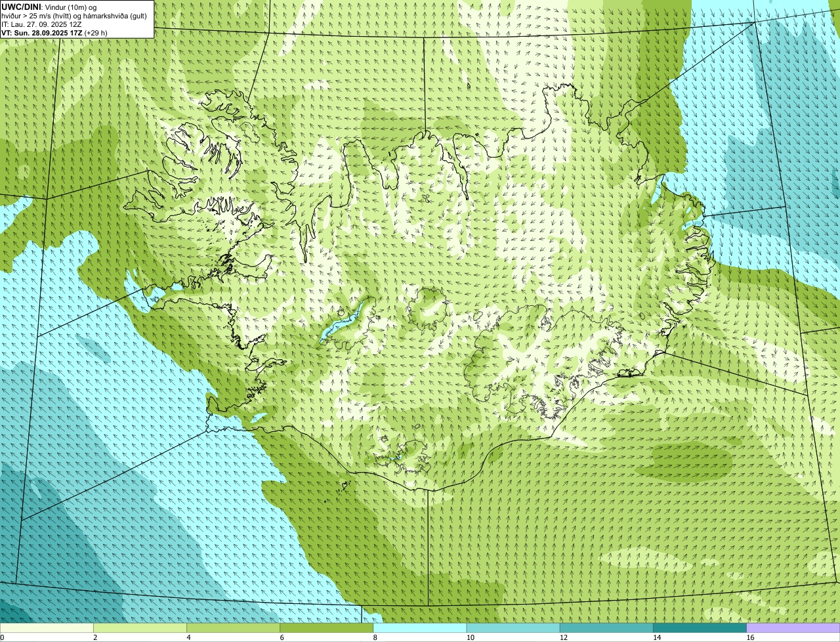The width and height of the screenshot is (840, 642).
Task: Click the legend tick label "12"
Action: click(x=563, y=637)
